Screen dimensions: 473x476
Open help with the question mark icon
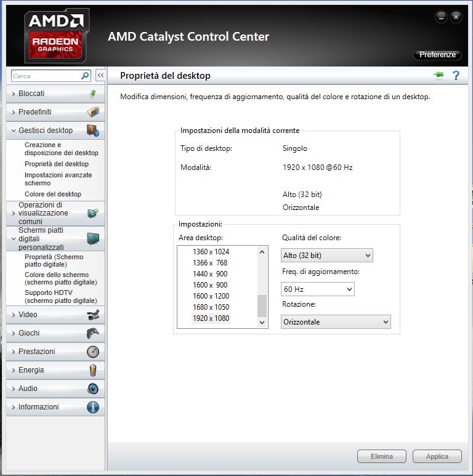pyautogui.click(x=456, y=75)
